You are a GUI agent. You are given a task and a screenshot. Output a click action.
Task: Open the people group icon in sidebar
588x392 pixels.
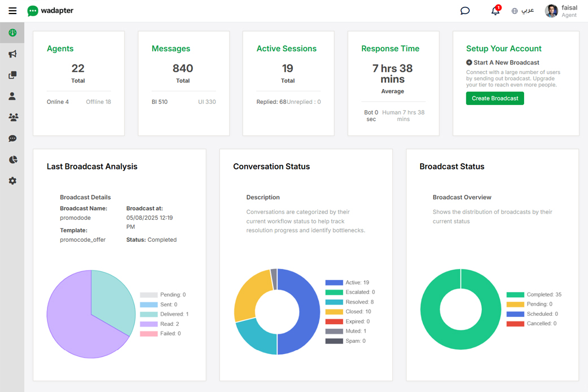point(12,117)
